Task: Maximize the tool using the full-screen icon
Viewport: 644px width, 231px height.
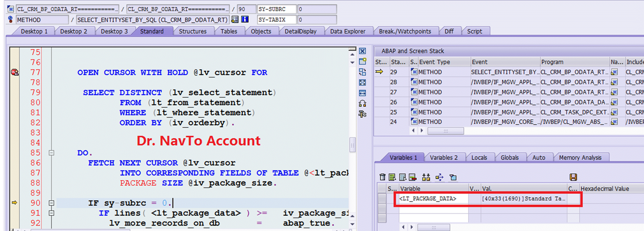Action: [362, 82]
